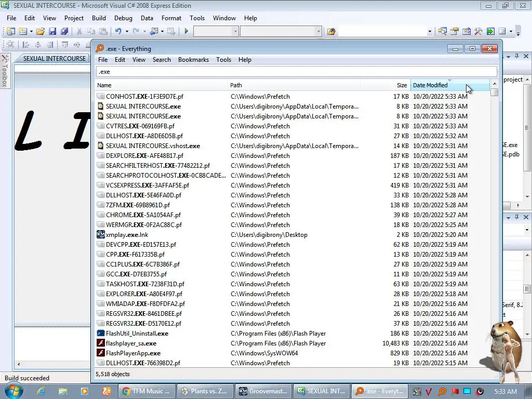Open toolbar options overflow arrow
The height and width of the screenshot is (399, 532).
point(518,32)
